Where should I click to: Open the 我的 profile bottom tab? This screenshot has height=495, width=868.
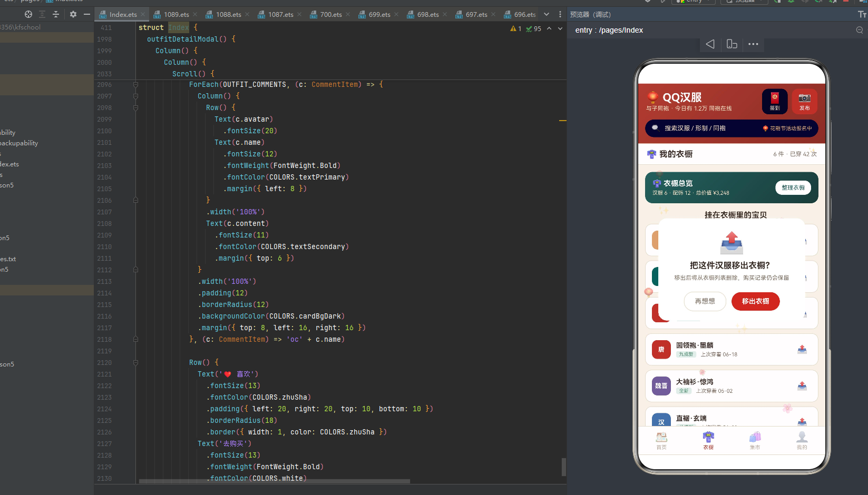click(x=802, y=441)
